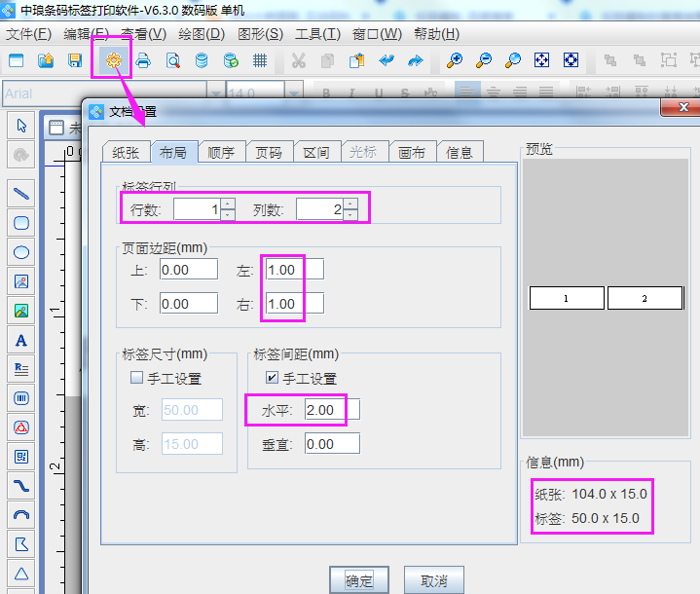The image size is (700, 594).
Task: Select the ellipse drawing tool
Action: (x=21, y=252)
